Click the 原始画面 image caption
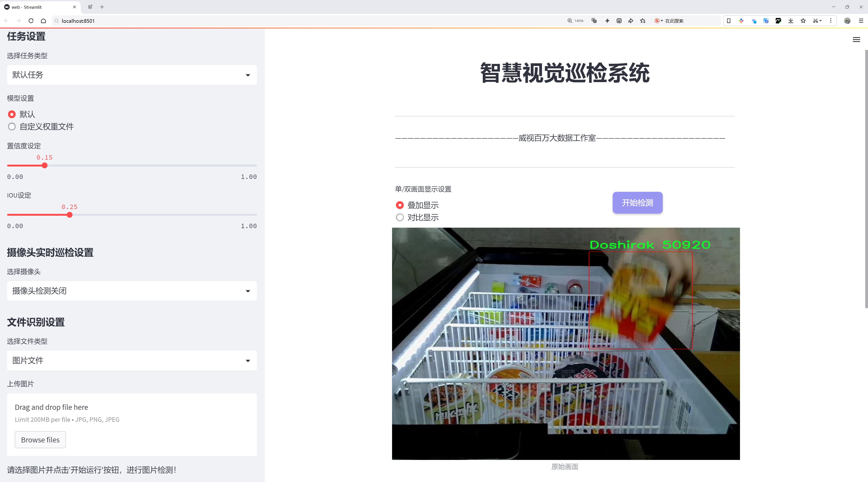Viewport: 868px width, 482px height. coord(565,467)
